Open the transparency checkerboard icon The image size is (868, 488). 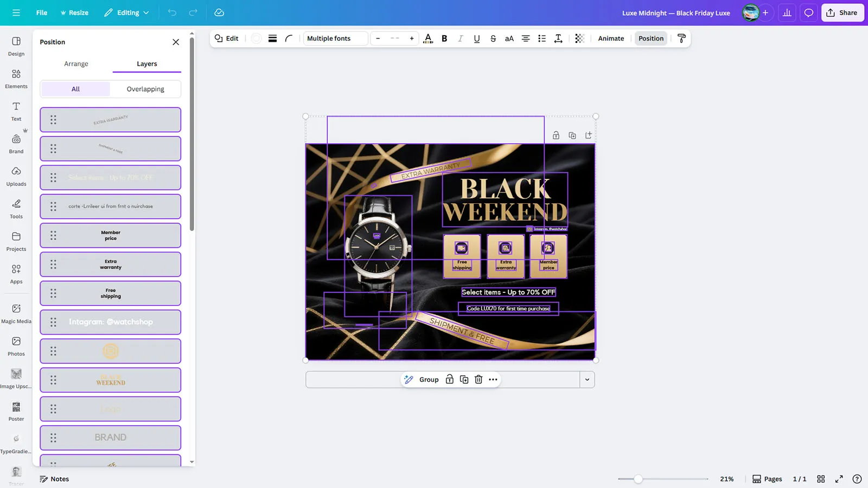(579, 38)
